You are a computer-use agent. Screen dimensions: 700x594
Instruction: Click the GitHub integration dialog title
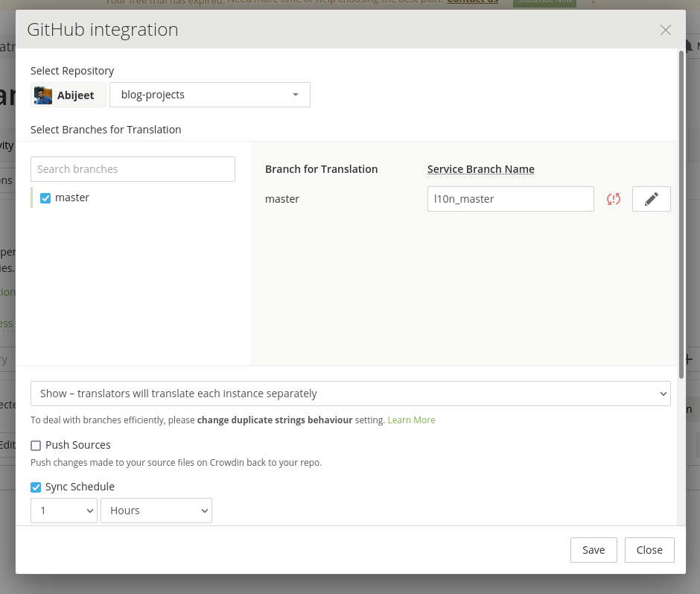[103, 30]
